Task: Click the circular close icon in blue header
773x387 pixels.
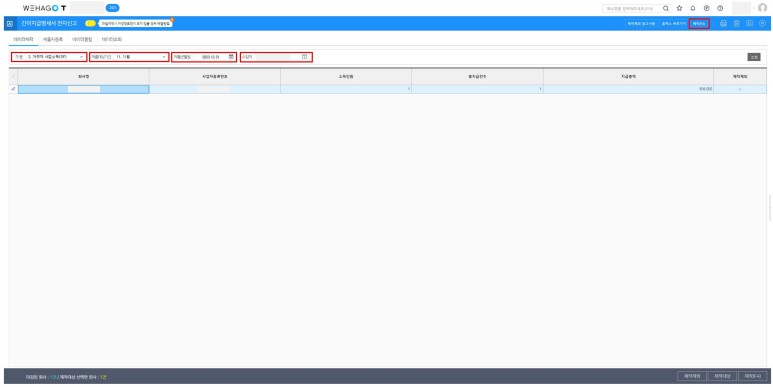Action: tap(763, 24)
